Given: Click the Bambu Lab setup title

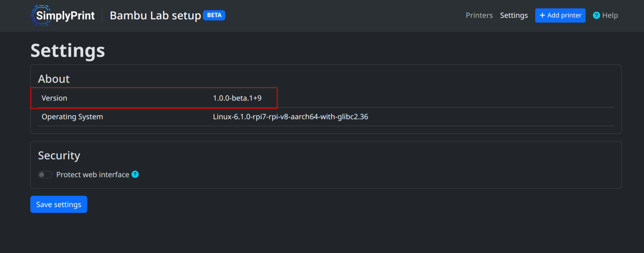Looking at the screenshot, I should point(155,15).
